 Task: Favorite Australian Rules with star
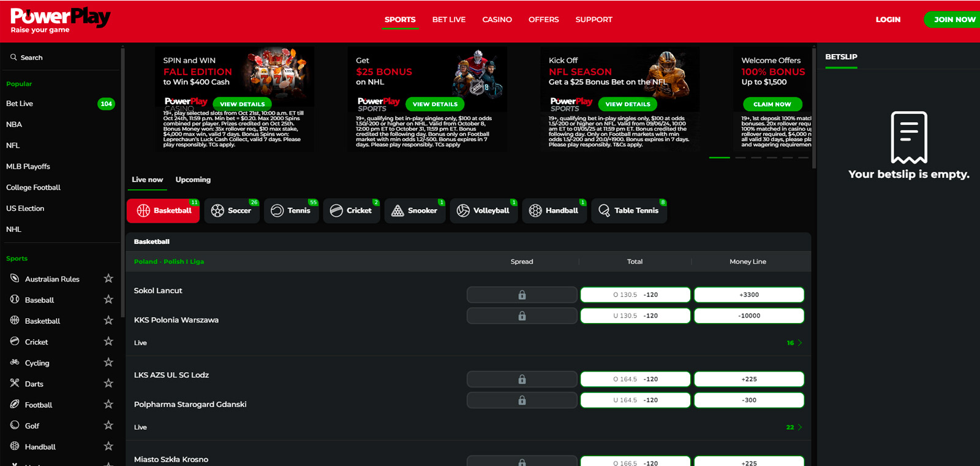[x=108, y=278]
